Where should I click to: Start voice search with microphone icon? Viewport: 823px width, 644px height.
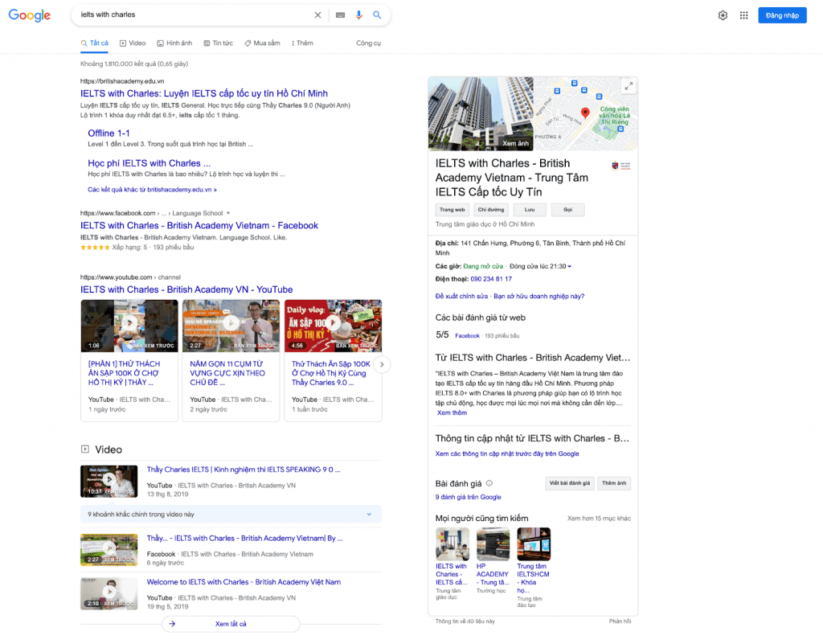click(x=358, y=15)
